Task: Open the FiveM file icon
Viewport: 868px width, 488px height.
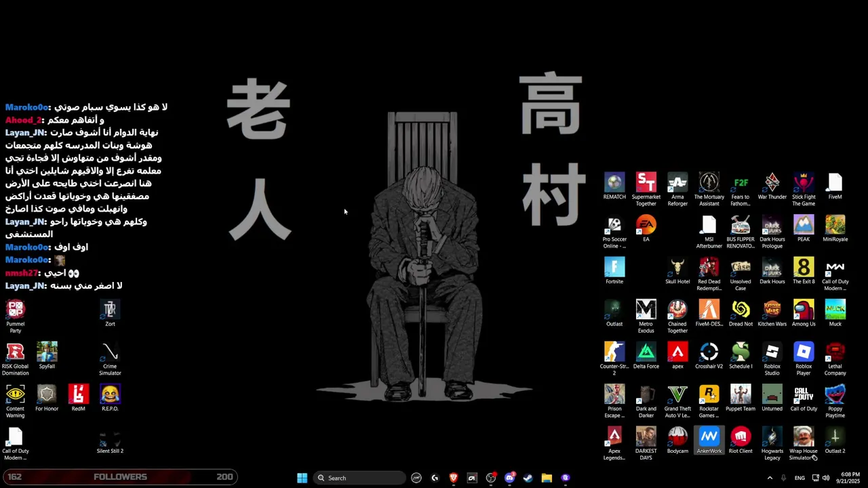Action: pos(835,186)
